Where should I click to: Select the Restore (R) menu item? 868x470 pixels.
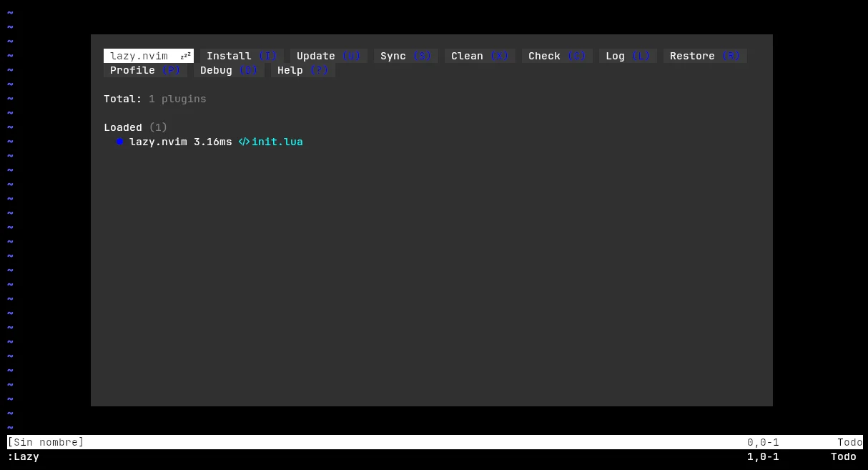click(x=705, y=56)
